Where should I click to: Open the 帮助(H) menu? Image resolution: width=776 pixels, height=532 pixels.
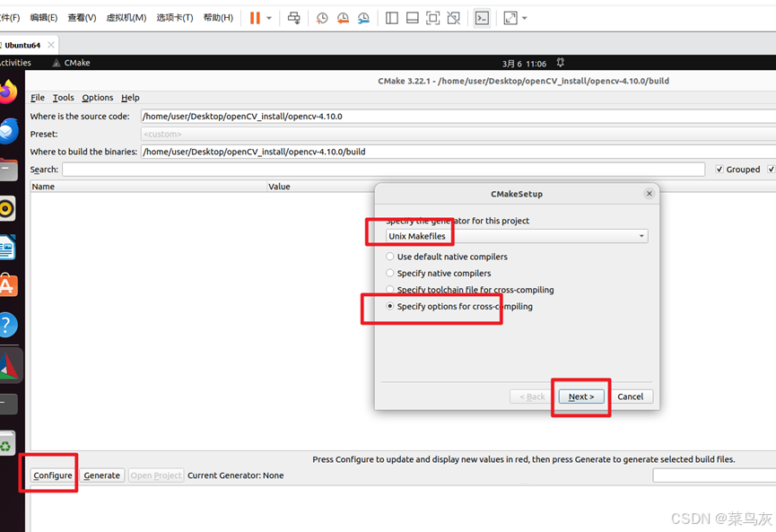[x=218, y=18]
